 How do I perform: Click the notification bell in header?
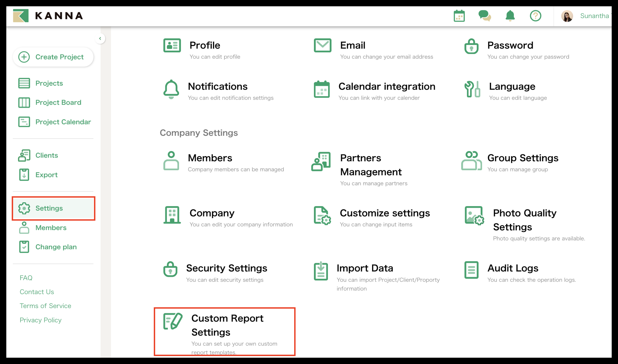(510, 16)
